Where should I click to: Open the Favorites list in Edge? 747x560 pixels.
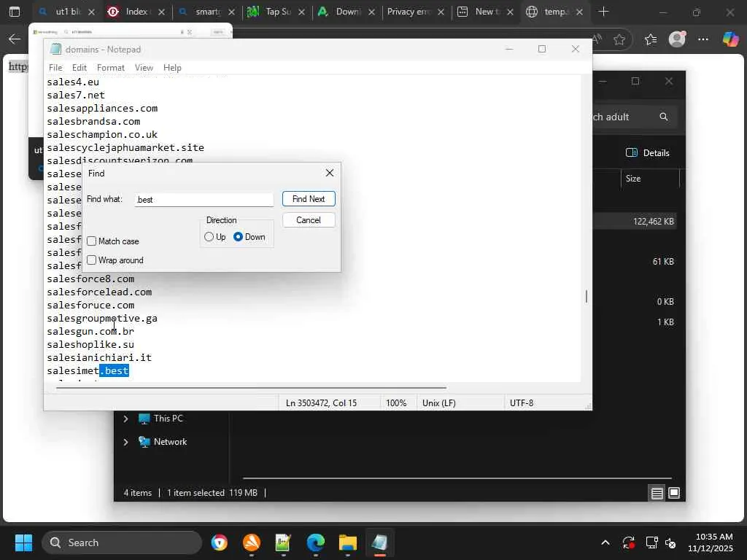click(651, 39)
